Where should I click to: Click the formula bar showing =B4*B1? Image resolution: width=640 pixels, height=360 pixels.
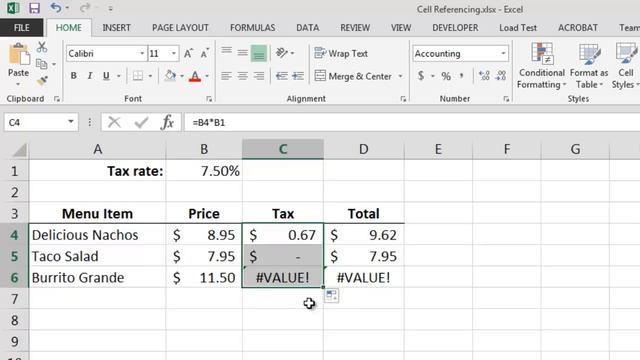pos(412,122)
